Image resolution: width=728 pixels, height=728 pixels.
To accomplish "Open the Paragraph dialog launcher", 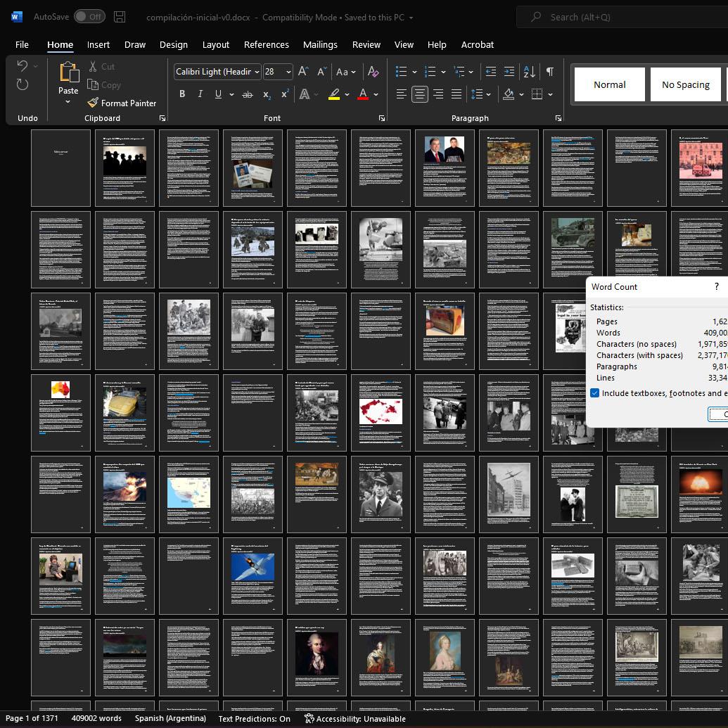I will click(558, 118).
